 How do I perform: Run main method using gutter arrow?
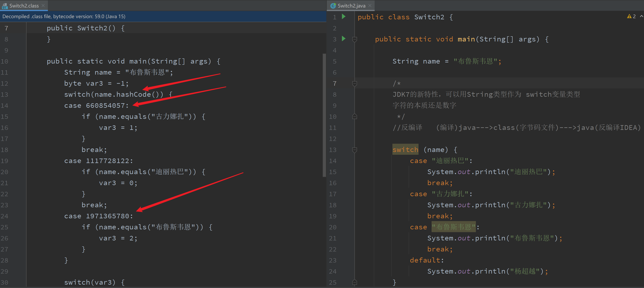click(x=344, y=39)
